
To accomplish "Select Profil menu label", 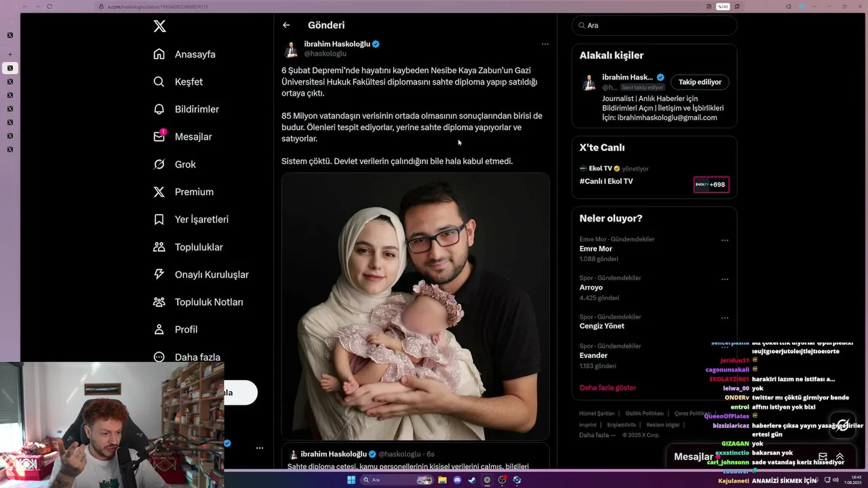I will coord(186,329).
